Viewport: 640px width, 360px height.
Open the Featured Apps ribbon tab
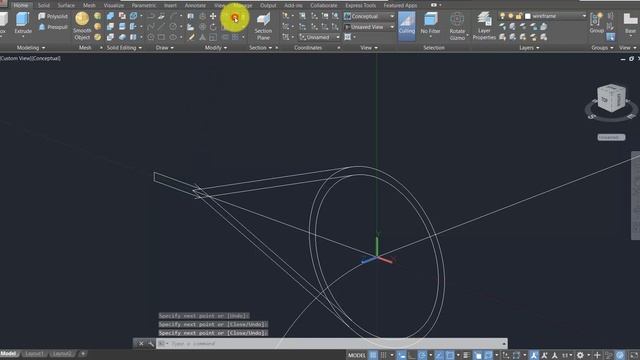click(x=400, y=5)
